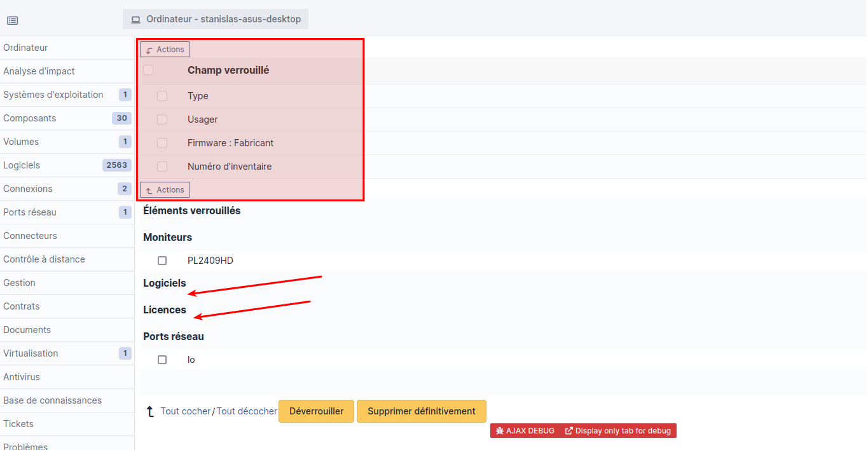Open the Systèmes d'exploitation tab
The height and width of the screenshot is (450, 868).
click(x=67, y=95)
